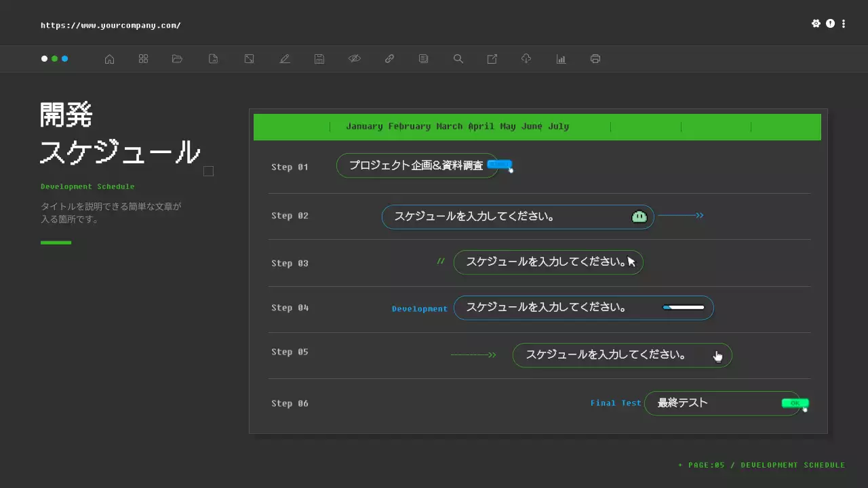
Task: View analytics via the bar chart icon
Action: coord(561,58)
